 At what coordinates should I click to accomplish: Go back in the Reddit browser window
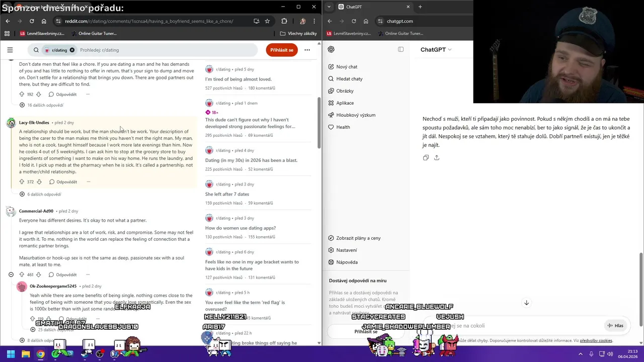click(x=8, y=21)
